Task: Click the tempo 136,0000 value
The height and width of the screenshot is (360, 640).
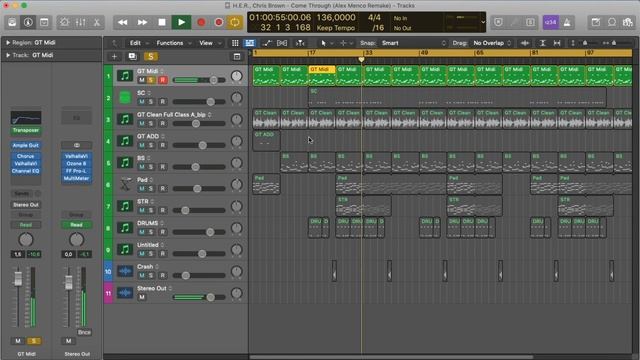Action: (336, 18)
